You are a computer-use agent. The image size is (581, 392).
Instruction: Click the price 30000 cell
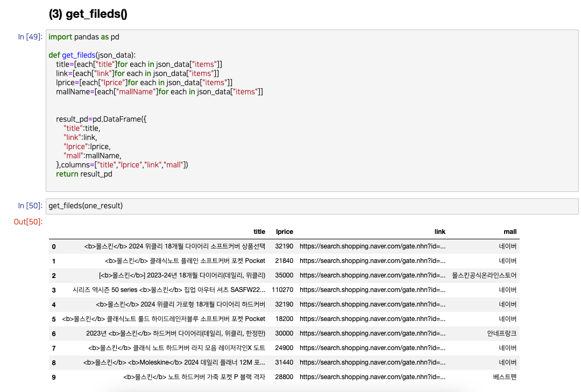point(284,333)
